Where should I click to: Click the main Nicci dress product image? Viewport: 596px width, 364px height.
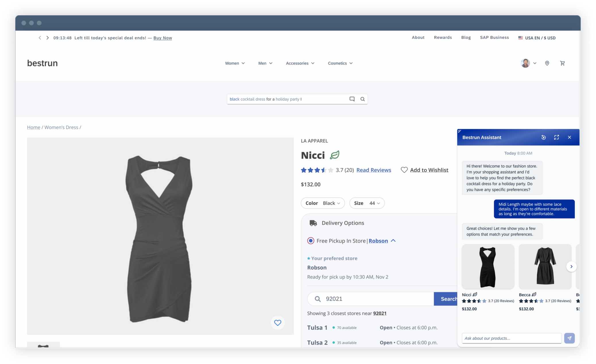point(160,236)
